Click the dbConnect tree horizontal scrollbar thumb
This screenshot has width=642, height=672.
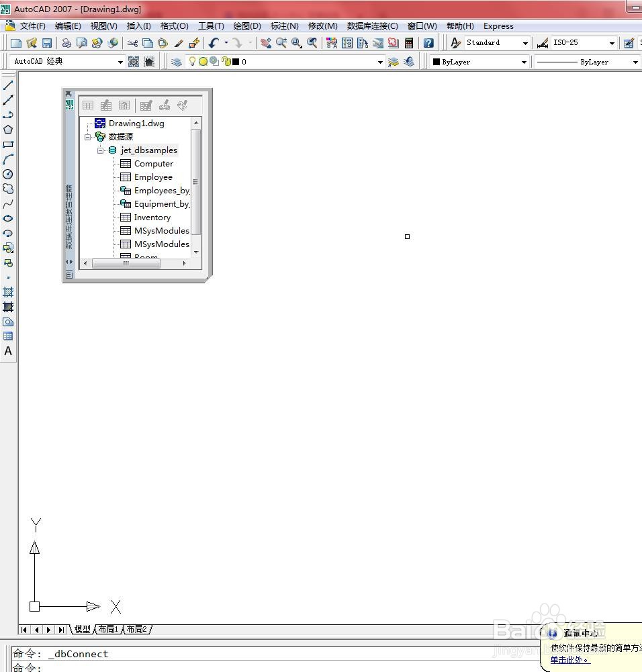coord(126,263)
